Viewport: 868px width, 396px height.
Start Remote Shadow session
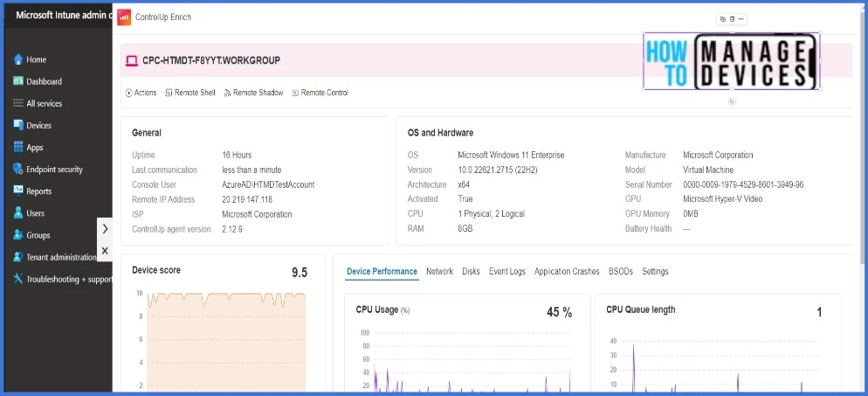coord(253,93)
